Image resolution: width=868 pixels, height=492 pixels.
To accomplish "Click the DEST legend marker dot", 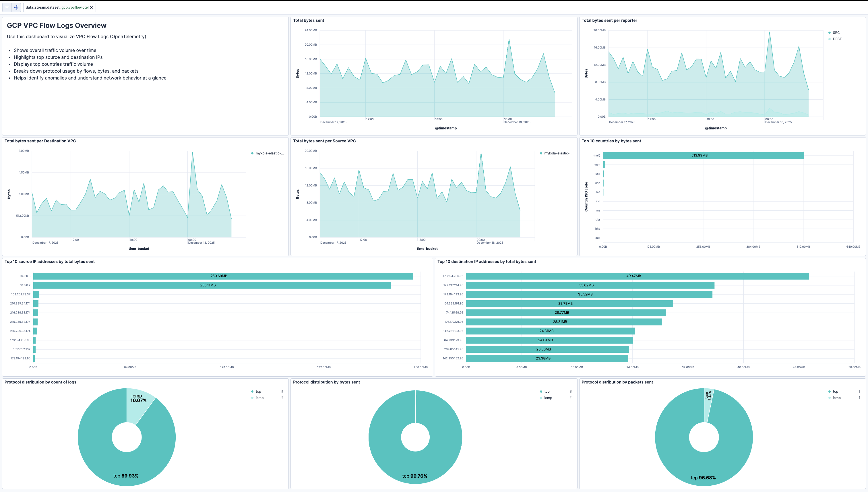I will click(830, 39).
